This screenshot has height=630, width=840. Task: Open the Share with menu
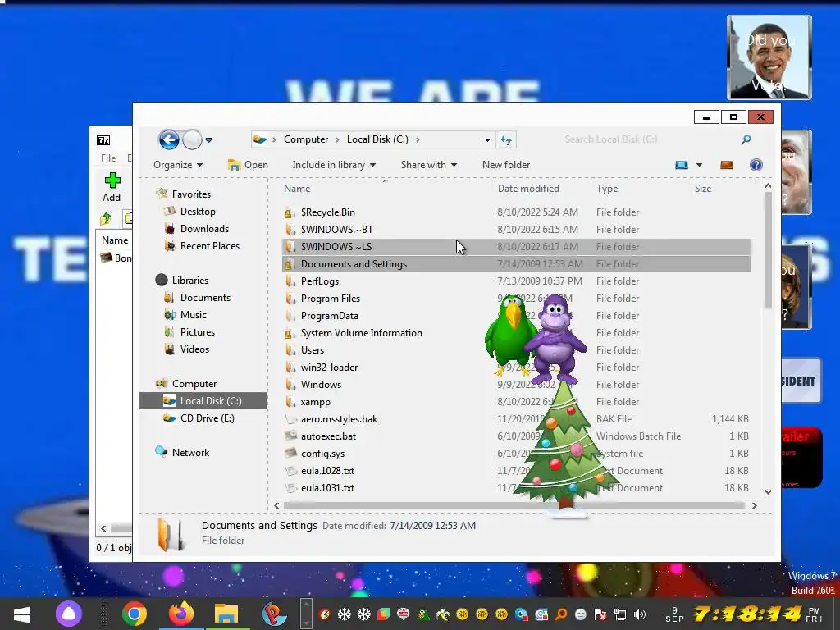pyautogui.click(x=428, y=165)
